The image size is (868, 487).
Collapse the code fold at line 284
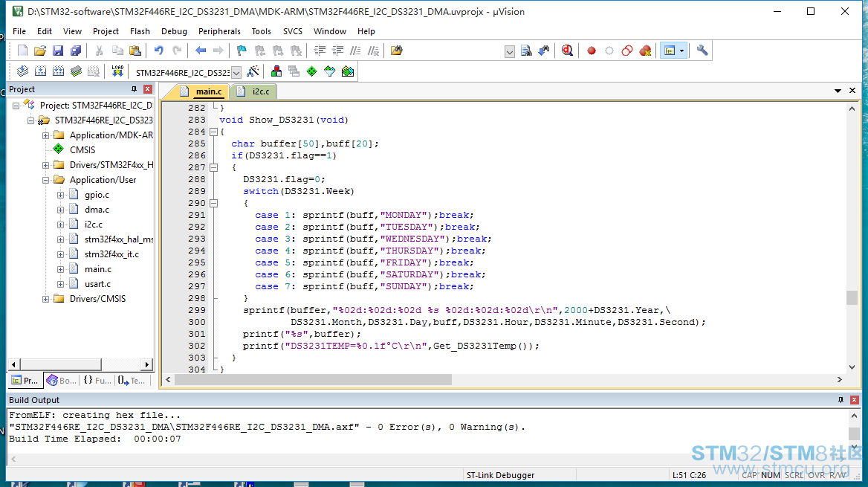(x=214, y=132)
